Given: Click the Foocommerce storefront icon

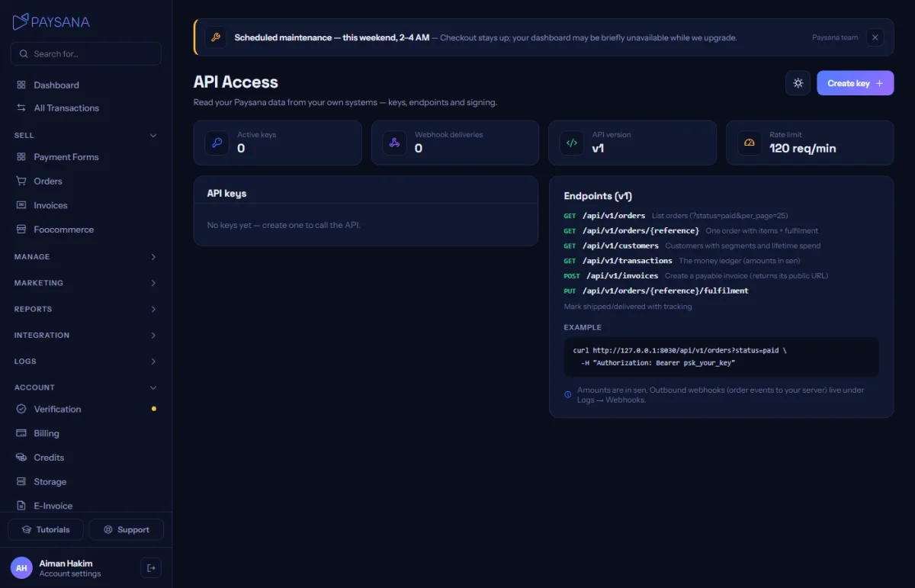Looking at the screenshot, I should (x=21, y=230).
